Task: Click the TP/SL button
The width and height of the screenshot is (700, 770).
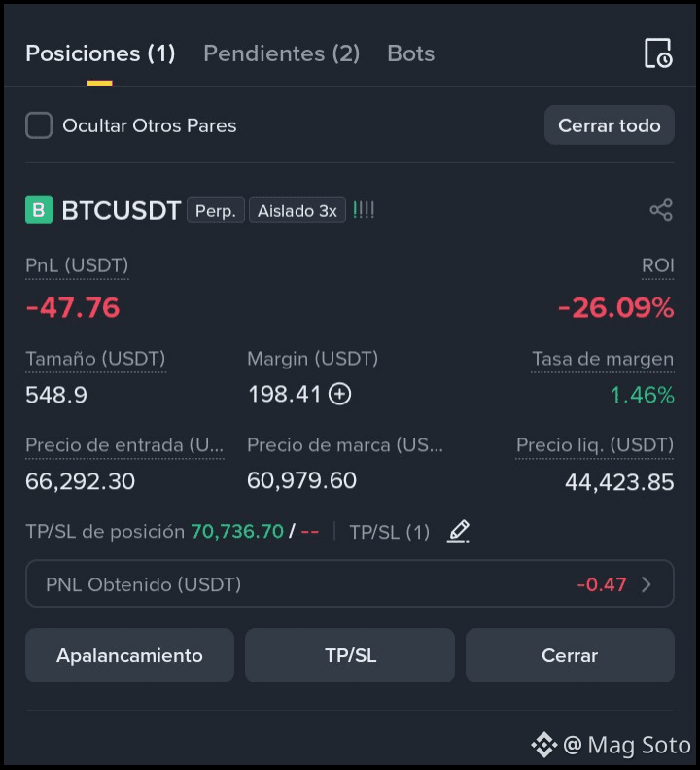Action: pos(350,655)
